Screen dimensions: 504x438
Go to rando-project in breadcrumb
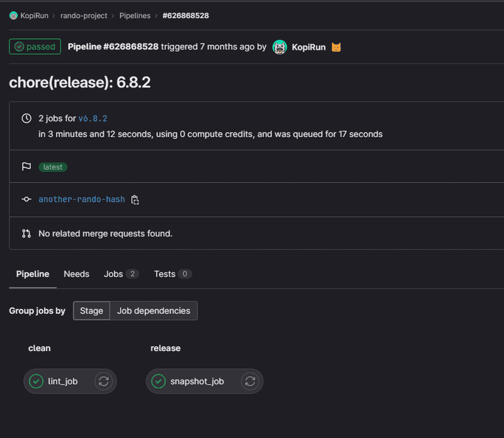tap(84, 16)
